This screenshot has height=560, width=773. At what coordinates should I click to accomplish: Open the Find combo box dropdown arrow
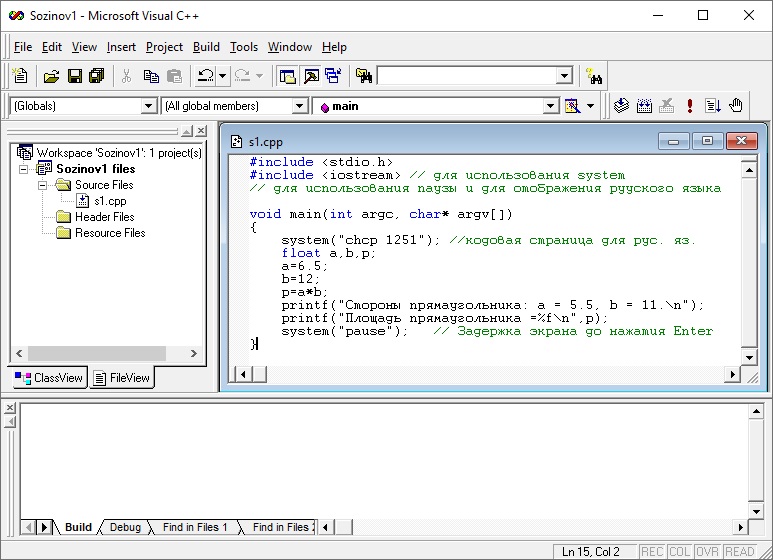click(564, 76)
